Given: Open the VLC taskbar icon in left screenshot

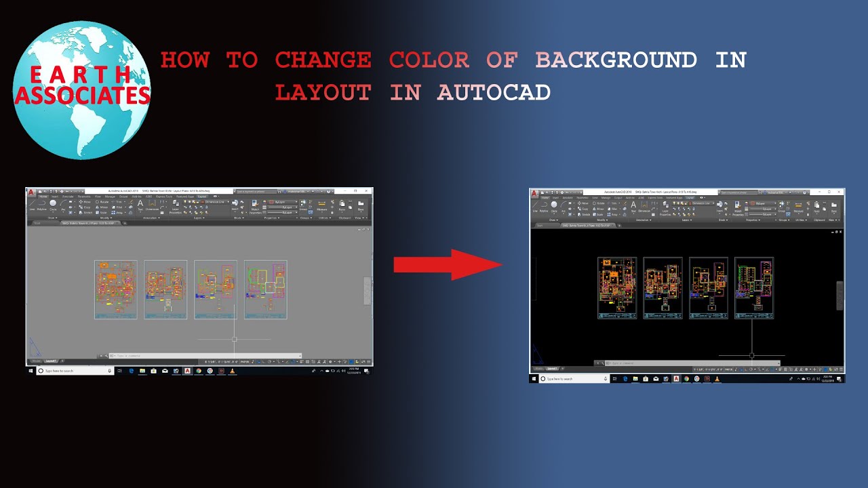Looking at the screenshot, I should pyautogui.click(x=233, y=371).
